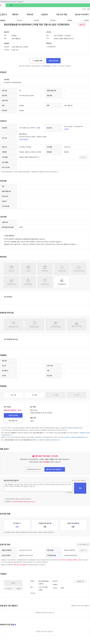Screen dimensions: 90x644
Task: Click info icon beside 취업알선기관 알선
Action: tap(51, 523)
